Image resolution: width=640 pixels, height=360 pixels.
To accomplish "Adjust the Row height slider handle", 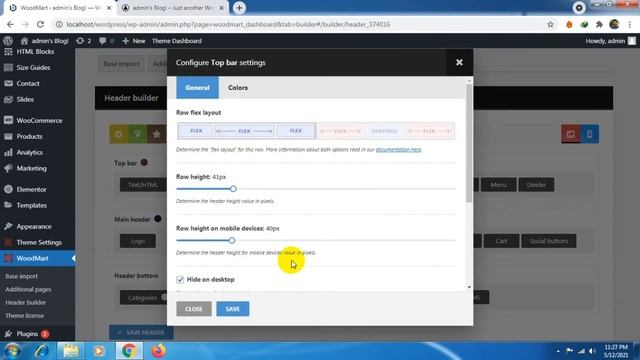I will 233,189.
